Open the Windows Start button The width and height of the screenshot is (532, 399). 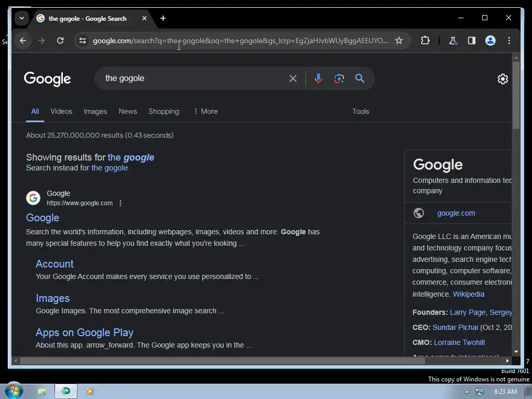pos(13,391)
